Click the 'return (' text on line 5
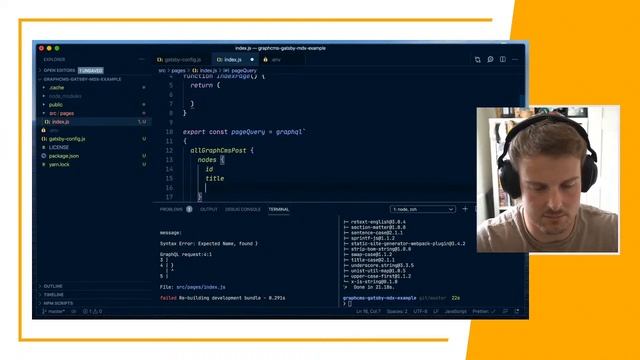Screen dimensions: 640x360 tap(205, 85)
